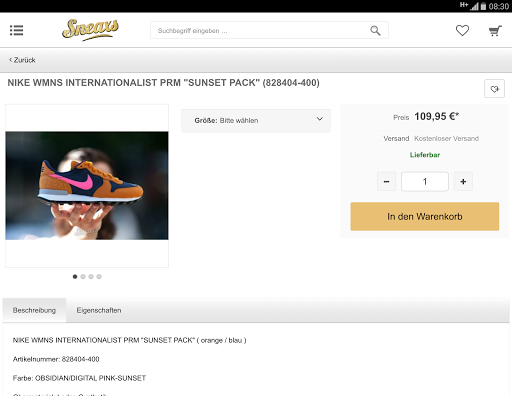Click the search magnifier icon
Viewport: 512px width, 396px height.
(375, 31)
